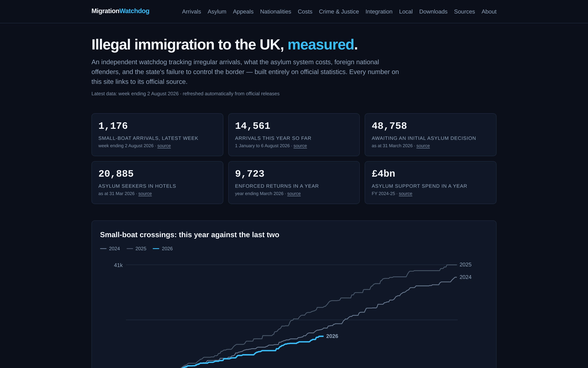Click the 'Illegal immigration to the UK, measured.' heading
The height and width of the screenshot is (368, 588).
pos(225,45)
